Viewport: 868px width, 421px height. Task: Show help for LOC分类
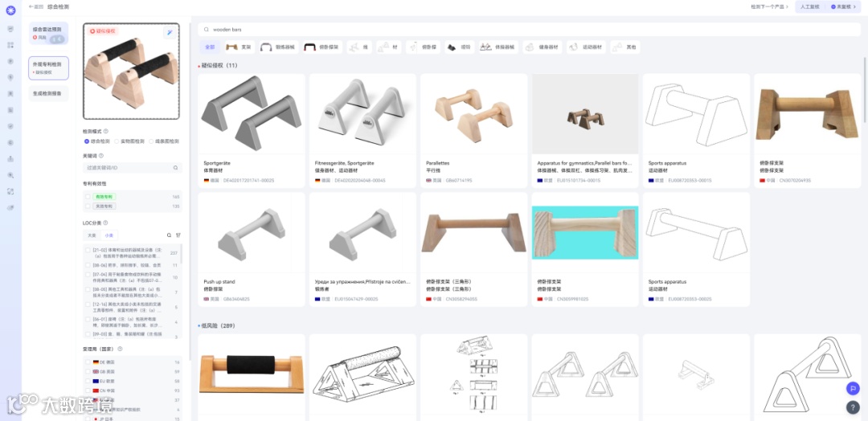coord(105,223)
